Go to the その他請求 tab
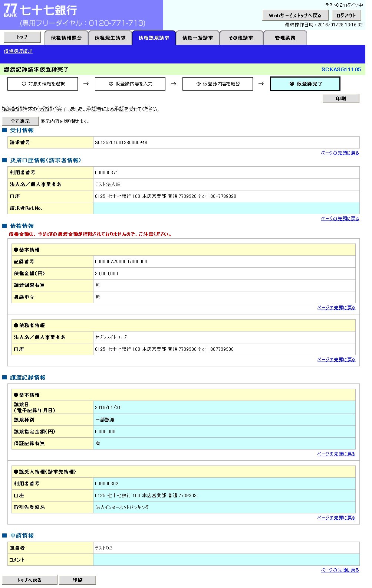 (241, 38)
